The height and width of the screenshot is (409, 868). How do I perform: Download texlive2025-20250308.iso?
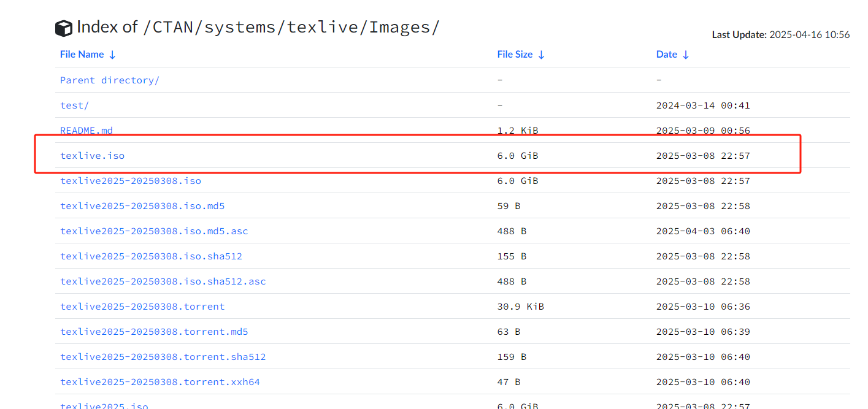pos(131,181)
